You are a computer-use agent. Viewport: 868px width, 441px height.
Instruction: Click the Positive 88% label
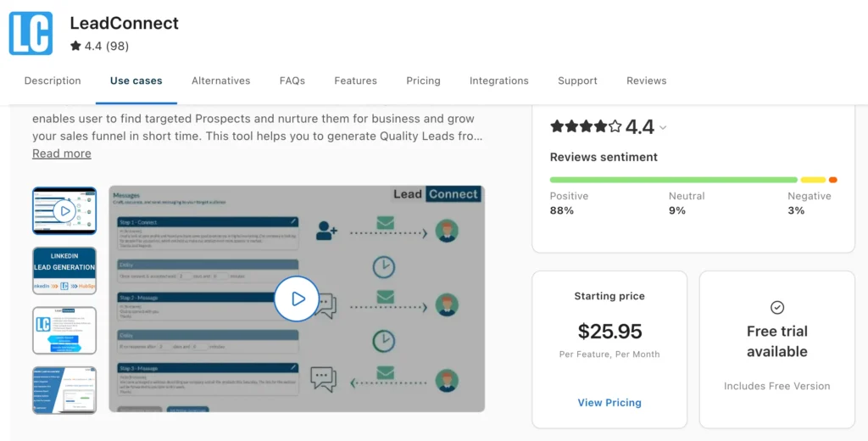(x=569, y=204)
